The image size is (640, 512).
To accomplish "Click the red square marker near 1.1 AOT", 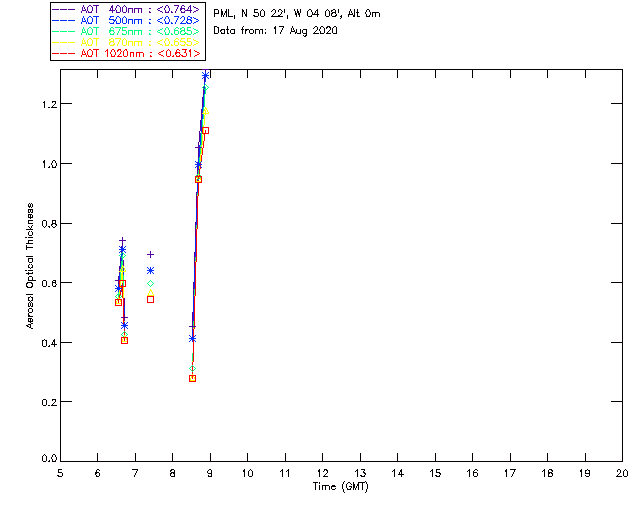I will (205, 130).
